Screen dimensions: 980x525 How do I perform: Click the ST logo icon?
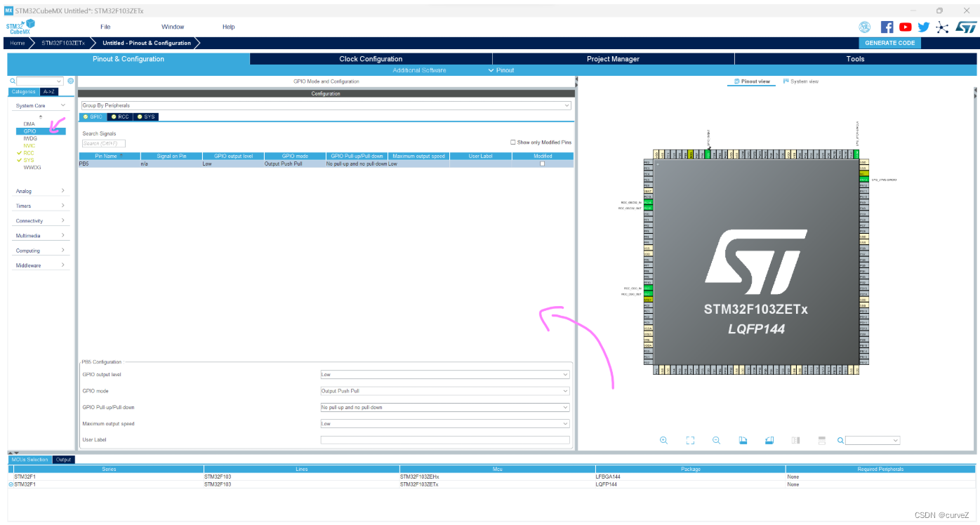(x=966, y=27)
